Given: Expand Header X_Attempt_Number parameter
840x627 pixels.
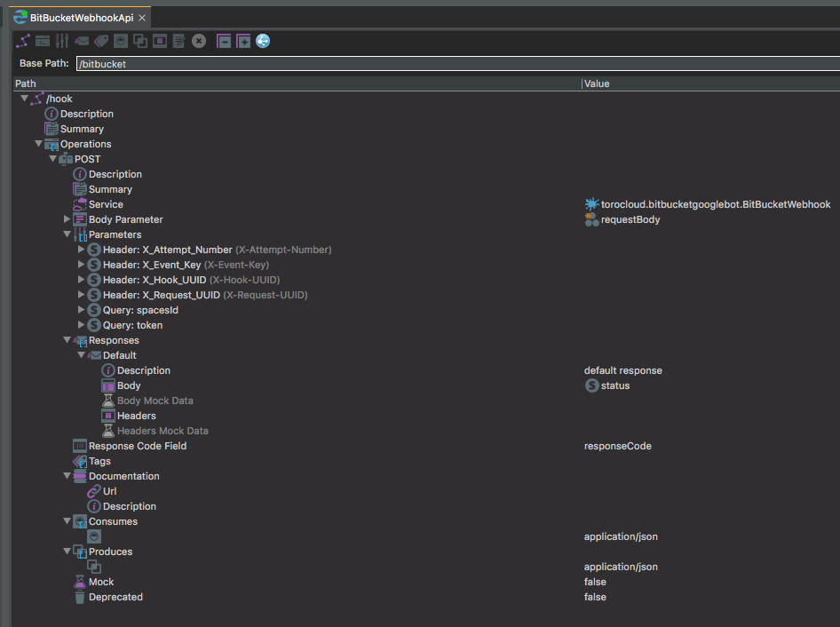Looking at the screenshot, I should 82,250.
